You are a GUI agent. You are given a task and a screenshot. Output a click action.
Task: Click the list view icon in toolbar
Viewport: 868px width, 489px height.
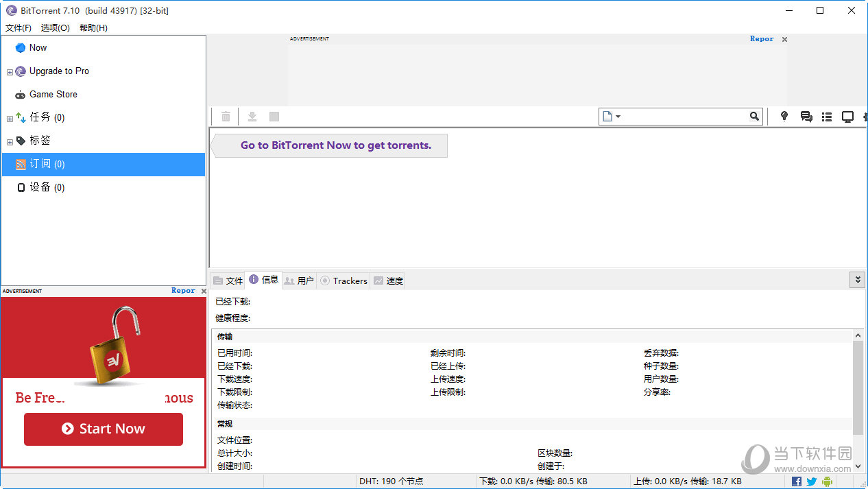(827, 117)
